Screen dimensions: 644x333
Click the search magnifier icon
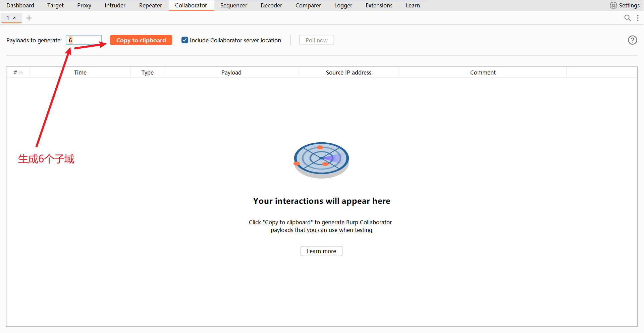point(627,18)
